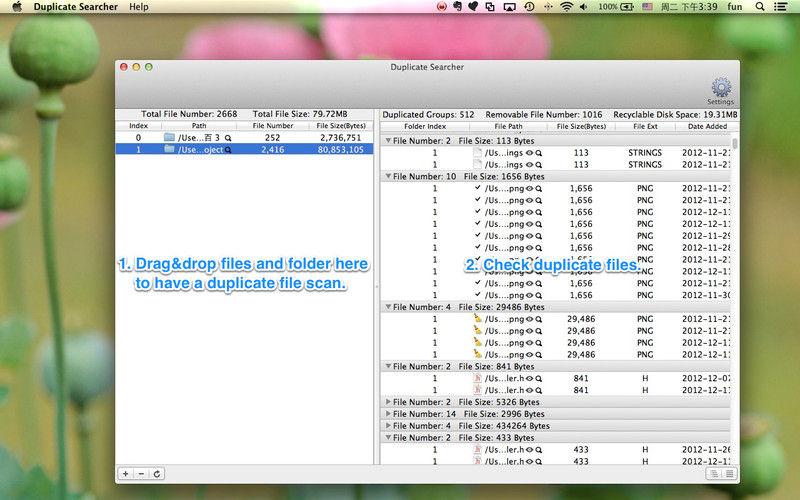Open the clock menu showing 3:39
The image size is (800, 500).
[689, 7]
